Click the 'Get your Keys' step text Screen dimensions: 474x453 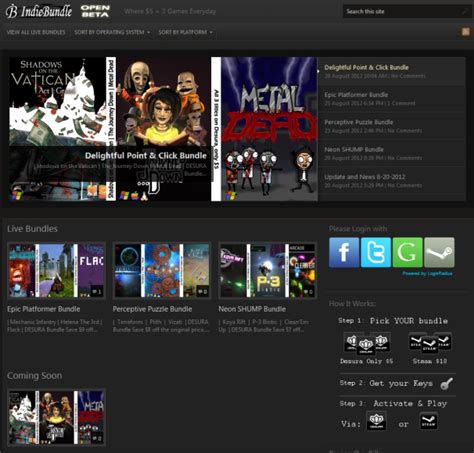point(401,383)
